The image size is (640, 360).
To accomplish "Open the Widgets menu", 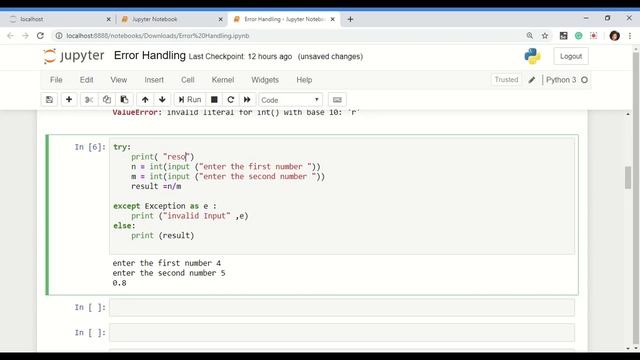I will coord(265,80).
